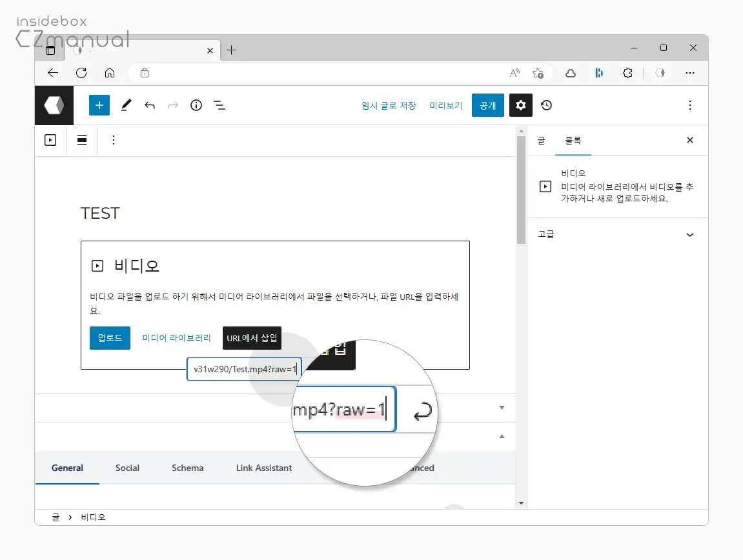This screenshot has width=743, height=560.
Task: Undo the last editor change
Action: coord(150,105)
